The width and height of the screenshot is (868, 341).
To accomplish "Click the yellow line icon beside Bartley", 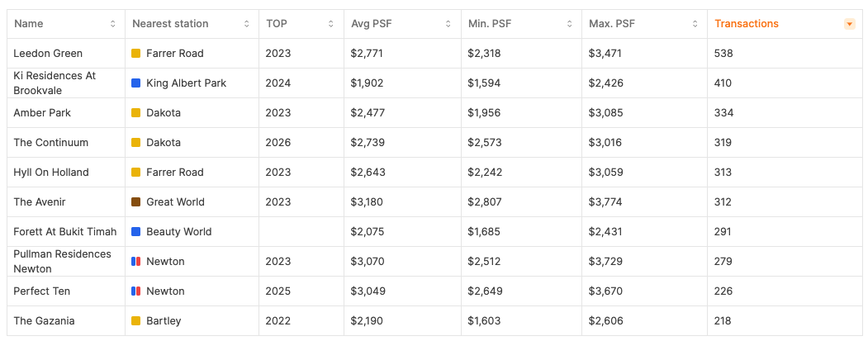I will pos(135,321).
